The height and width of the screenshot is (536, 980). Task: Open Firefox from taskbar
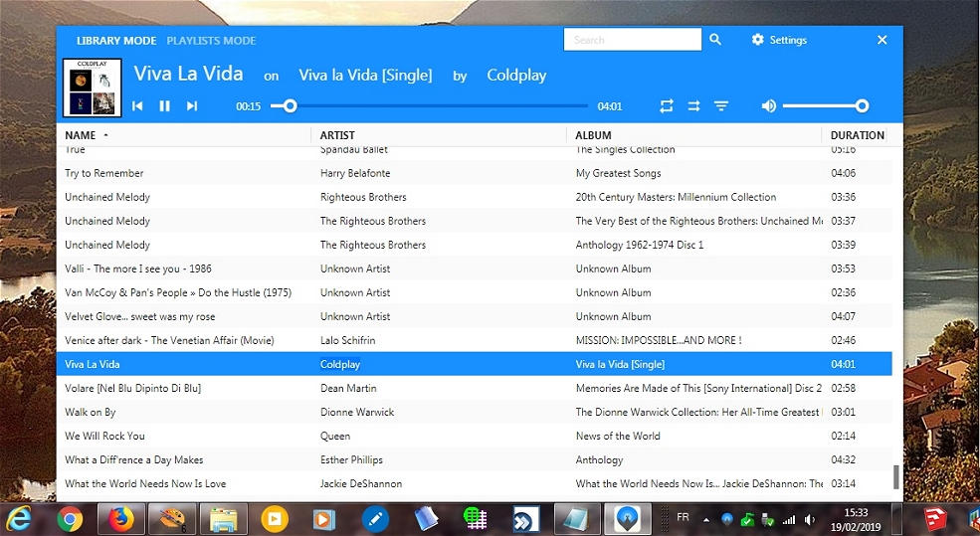121,518
